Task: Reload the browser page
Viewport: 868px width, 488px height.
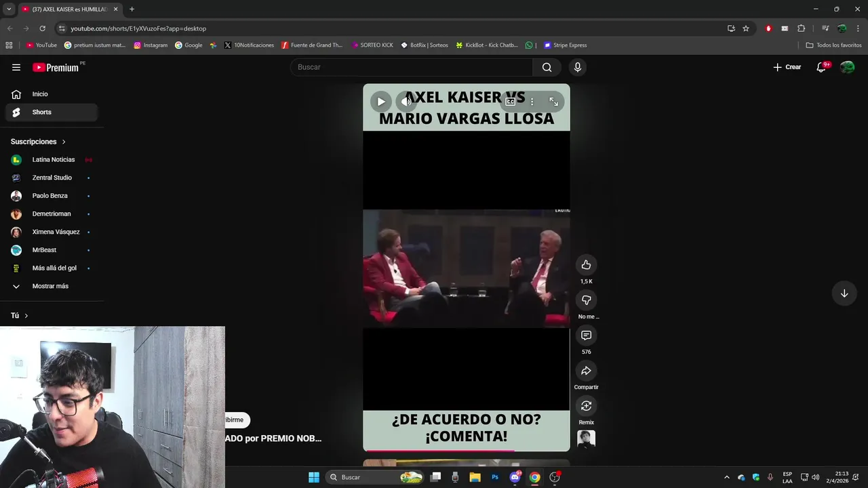Action: click(x=42, y=28)
